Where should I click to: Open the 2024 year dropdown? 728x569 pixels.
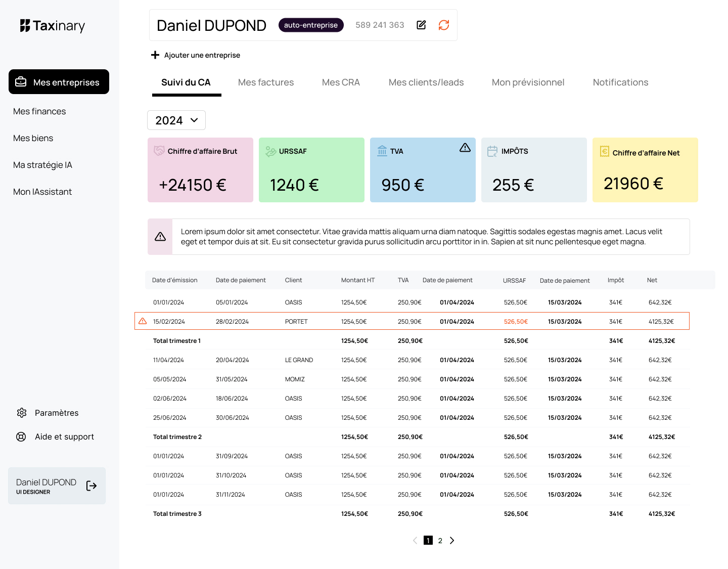pos(176,120)
